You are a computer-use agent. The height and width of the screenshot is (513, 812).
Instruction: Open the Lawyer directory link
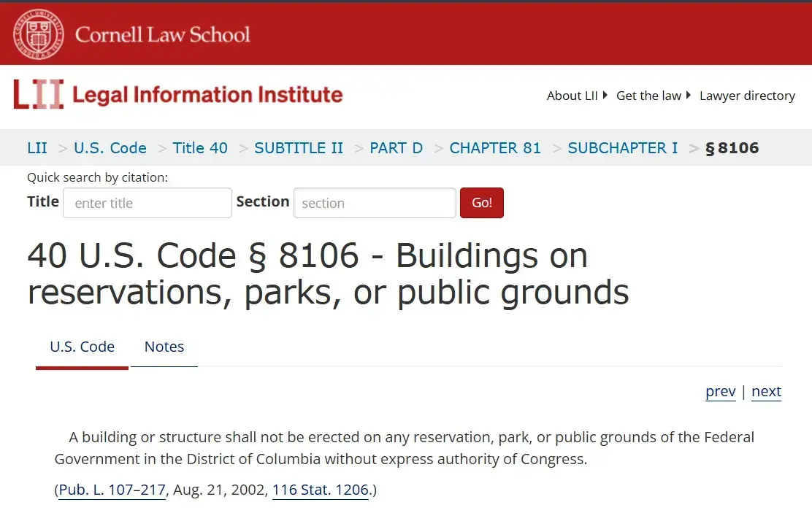pos(747,96)
